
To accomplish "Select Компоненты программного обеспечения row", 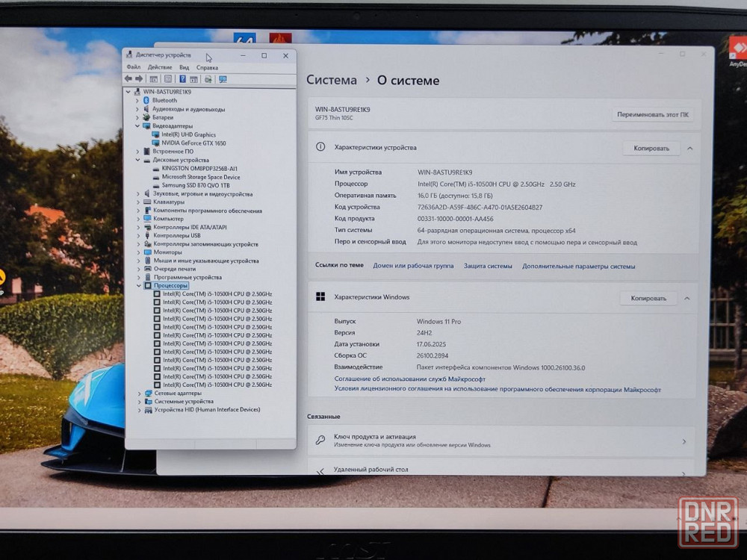I will (x=207, y=211).
